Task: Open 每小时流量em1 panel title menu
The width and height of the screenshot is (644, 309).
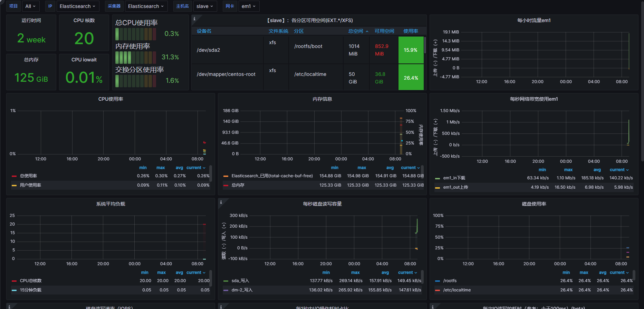Action: tap(534, 20)
